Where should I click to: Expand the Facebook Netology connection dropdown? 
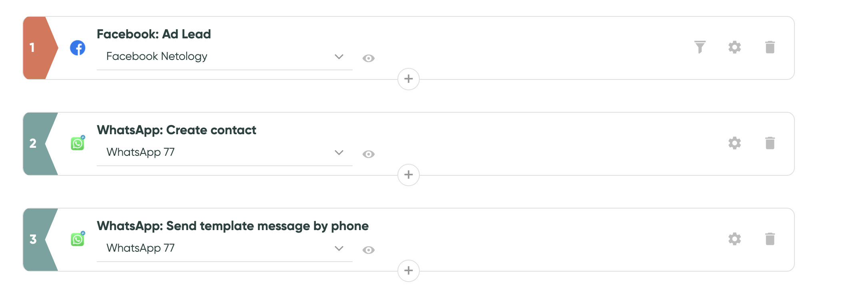[x=339, y=57]
